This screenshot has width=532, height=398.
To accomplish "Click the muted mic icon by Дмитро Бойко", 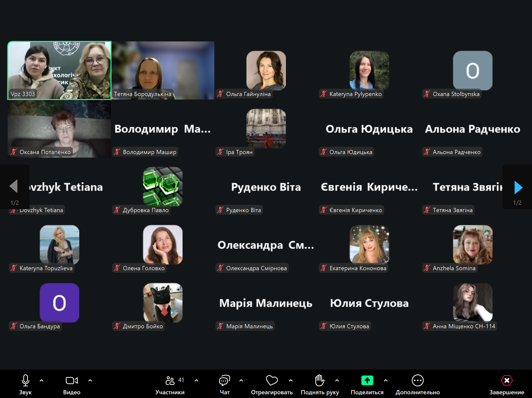I will tap(117, 326).
